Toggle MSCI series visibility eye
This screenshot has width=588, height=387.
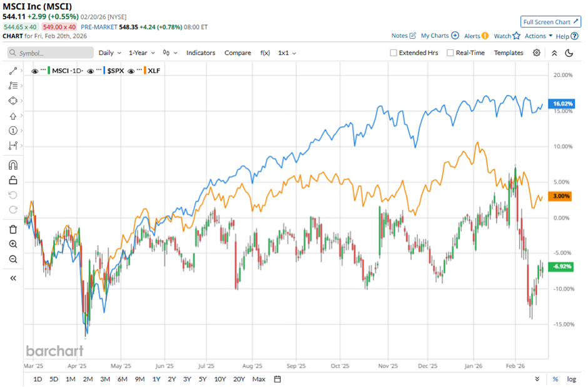coord(34,71)
